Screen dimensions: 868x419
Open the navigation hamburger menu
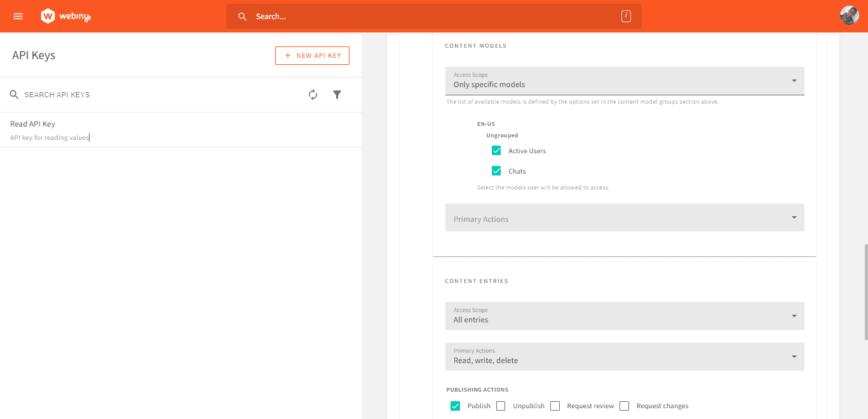(17, 15)
